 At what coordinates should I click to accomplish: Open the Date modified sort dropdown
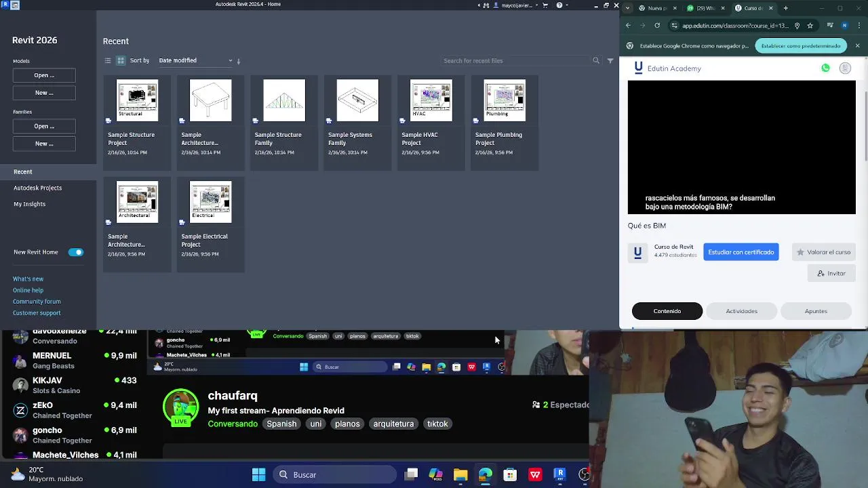click(195, 60)
